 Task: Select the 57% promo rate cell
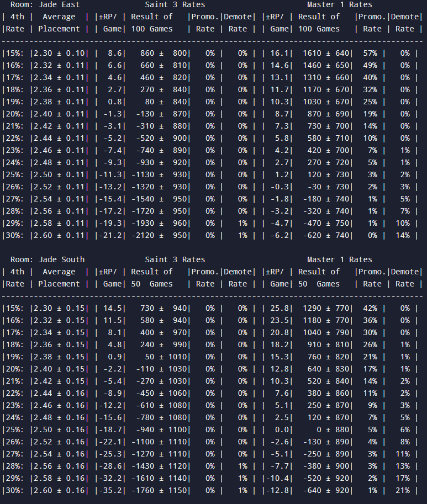370,54
